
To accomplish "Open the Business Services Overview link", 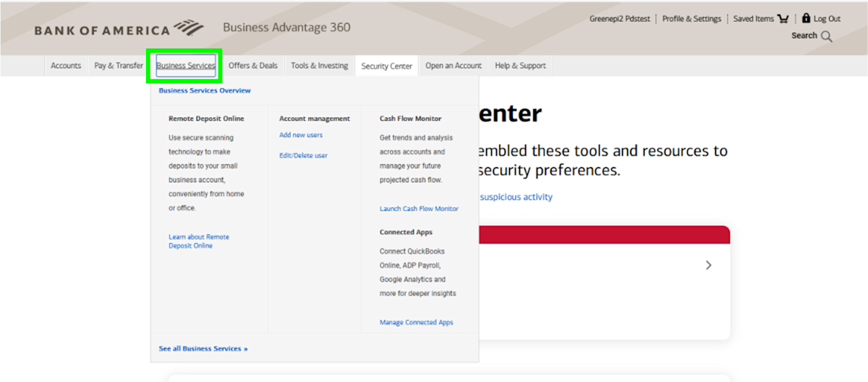I will click(205, 90).
